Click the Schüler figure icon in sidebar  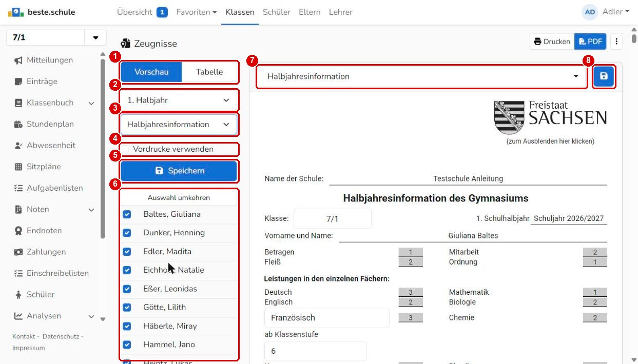[x=18, y=295]
